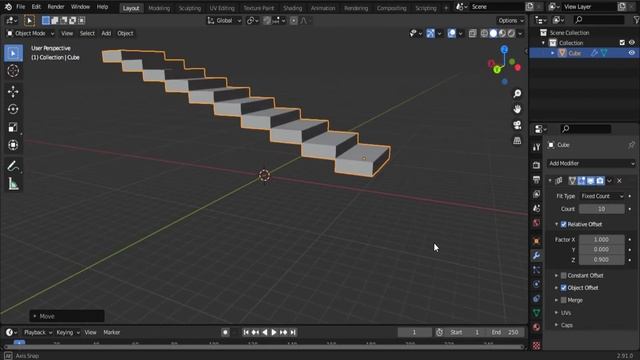Choose the Move tool
Screen dimensions: 640x360
pos(13,91)
